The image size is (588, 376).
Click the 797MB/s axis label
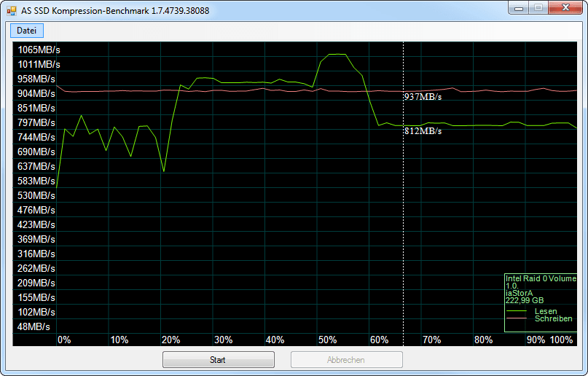36,123
